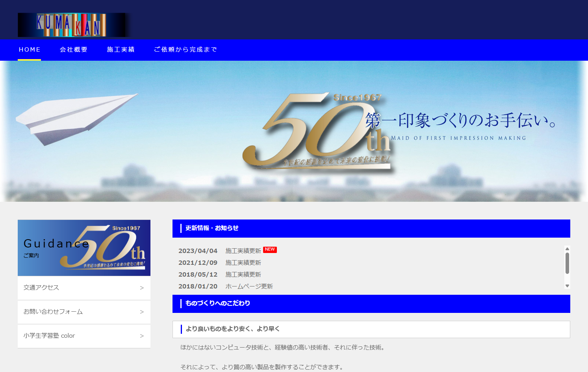Image resolution: width=588 pixels, height=372 pixels.
Task: Open the HOME navigation tab
Action: pyautogui.click(x=30, y=50)
